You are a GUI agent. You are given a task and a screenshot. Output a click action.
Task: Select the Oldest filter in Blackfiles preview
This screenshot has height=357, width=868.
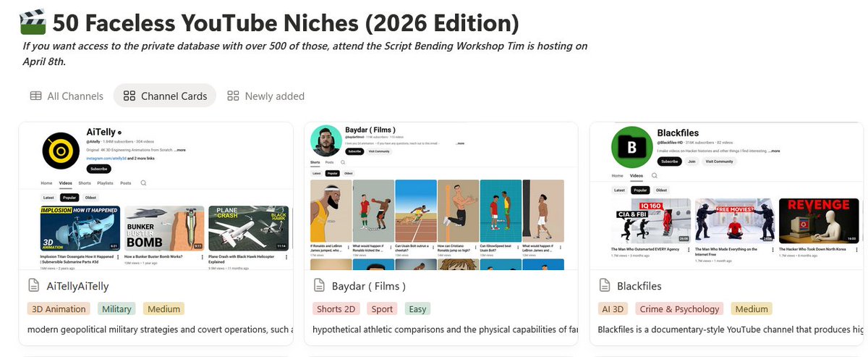(x=663, y=190)
